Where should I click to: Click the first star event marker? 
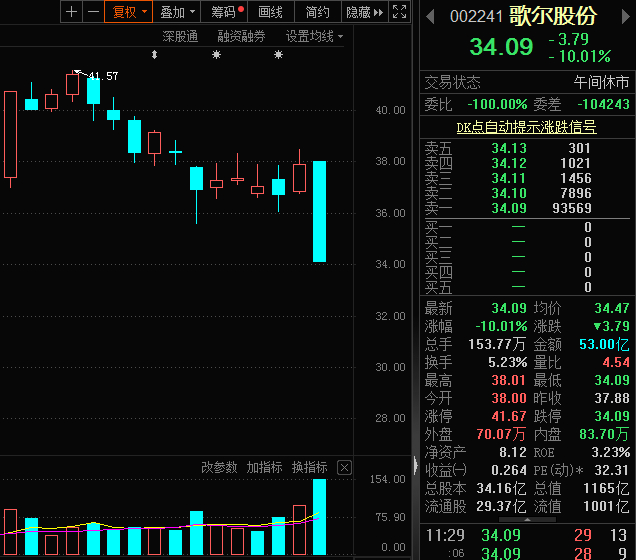click(216, 54)
